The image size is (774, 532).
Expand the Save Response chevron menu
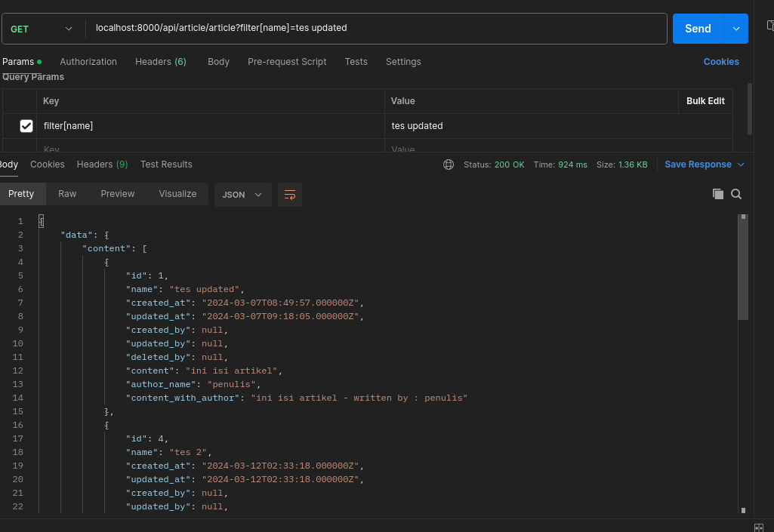(x=741, y=165)
